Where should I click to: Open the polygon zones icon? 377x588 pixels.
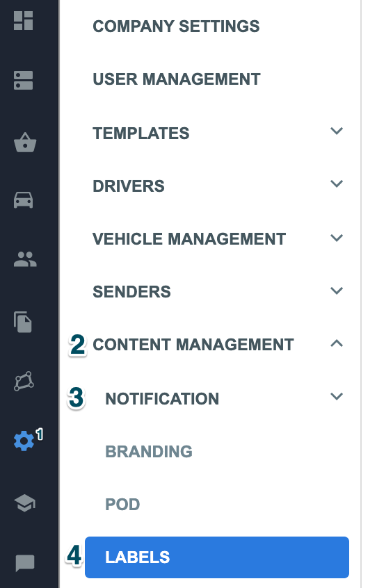tap(24, 381)
